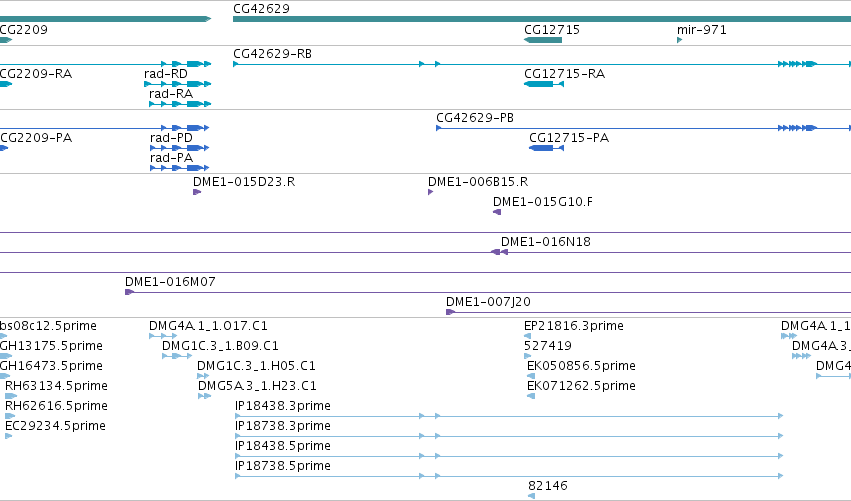This screenshot has height=501, width=851.
Task: Click the GH13175.5prime EST
Action: tap(6, 356)
